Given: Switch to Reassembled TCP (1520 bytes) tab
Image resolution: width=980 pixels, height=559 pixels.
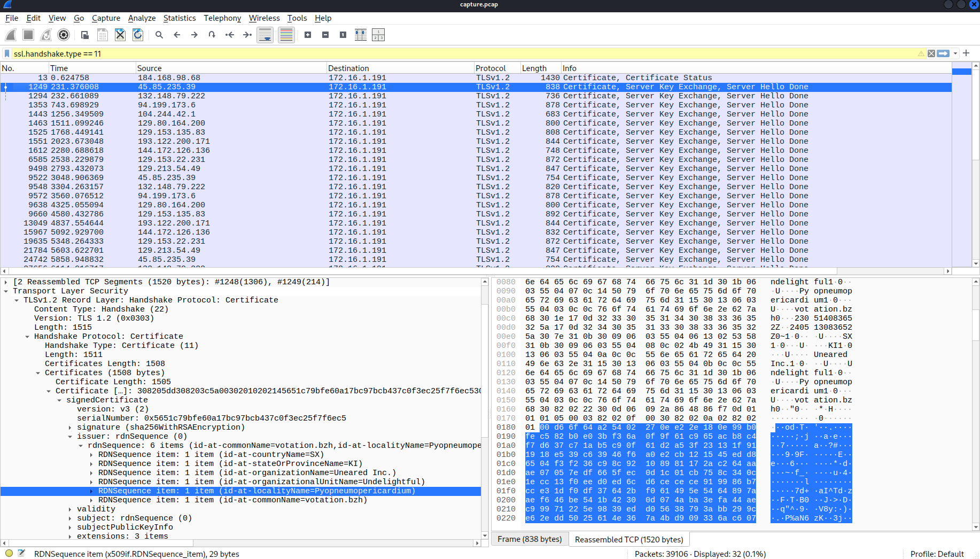Looking at the screenshot, I should click(x=628, y=539).
